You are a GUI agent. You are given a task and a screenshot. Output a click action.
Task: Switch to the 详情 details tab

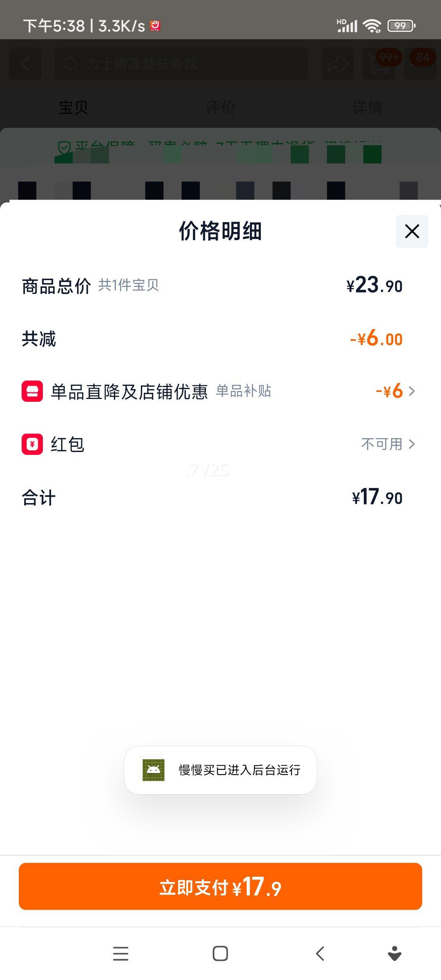(x=367, y=107)
